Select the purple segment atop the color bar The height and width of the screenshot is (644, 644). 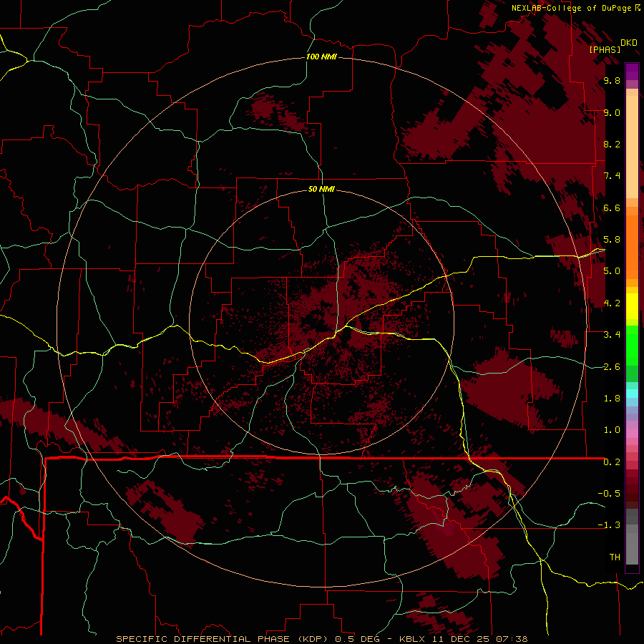632,72
